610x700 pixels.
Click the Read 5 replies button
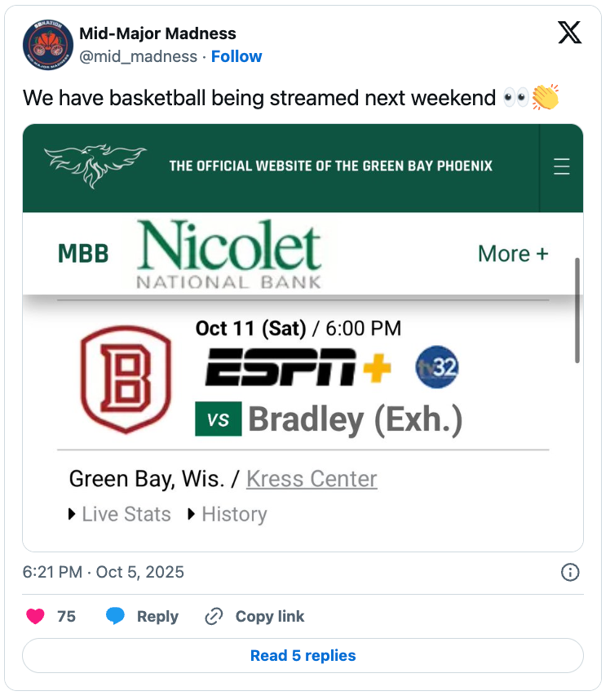pyautogui.click(x=303, y=656)
